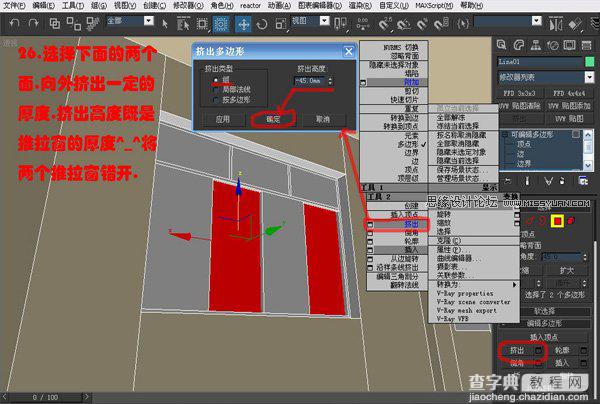The image size is (600, 404).
Task: Click the 确定 button in extrude dialog
Action: click(x=273, y=119)
